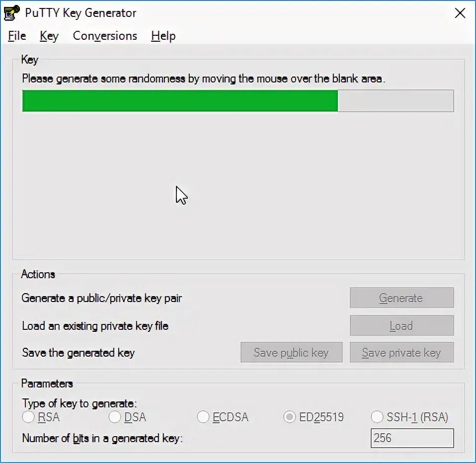Close the PuTTY Key Generator window
Image resolution: width=476 pixels, height=463 pixels.
click(x=460, y=13)
